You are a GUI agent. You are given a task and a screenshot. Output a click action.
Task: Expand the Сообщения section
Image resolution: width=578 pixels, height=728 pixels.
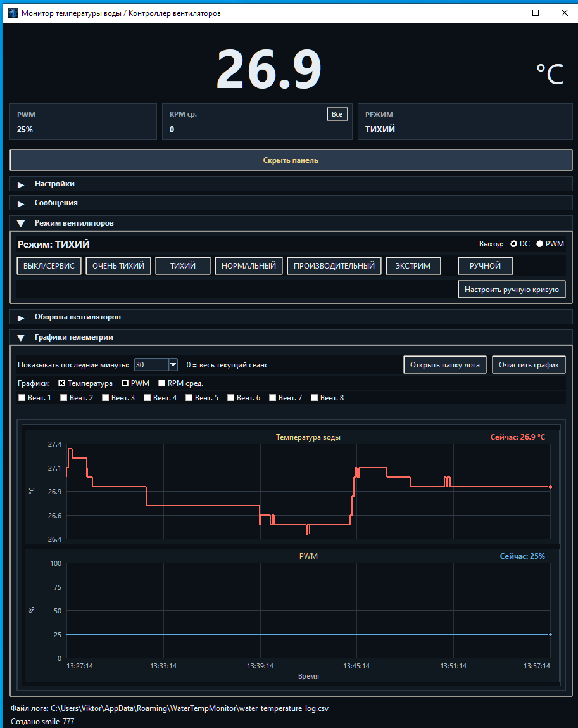point(291,203)
